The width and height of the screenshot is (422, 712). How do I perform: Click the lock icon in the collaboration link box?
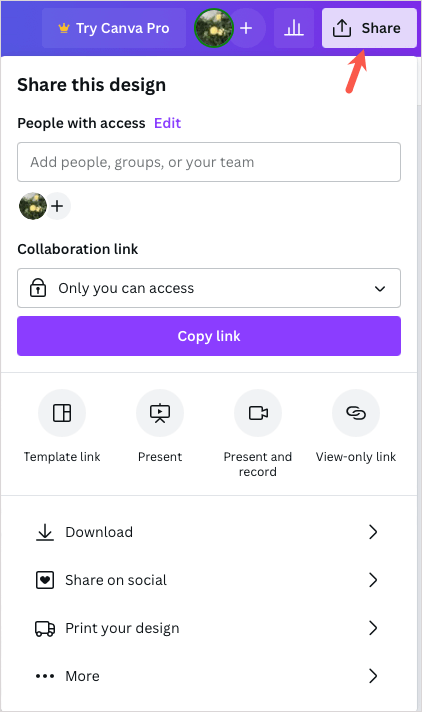coord(38,288)
